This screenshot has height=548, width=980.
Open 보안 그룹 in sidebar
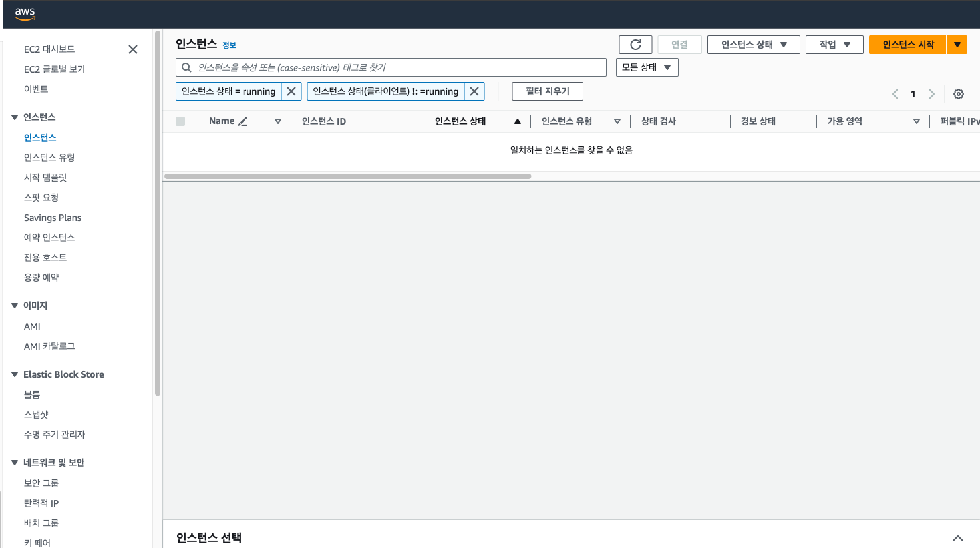(41, 483)
